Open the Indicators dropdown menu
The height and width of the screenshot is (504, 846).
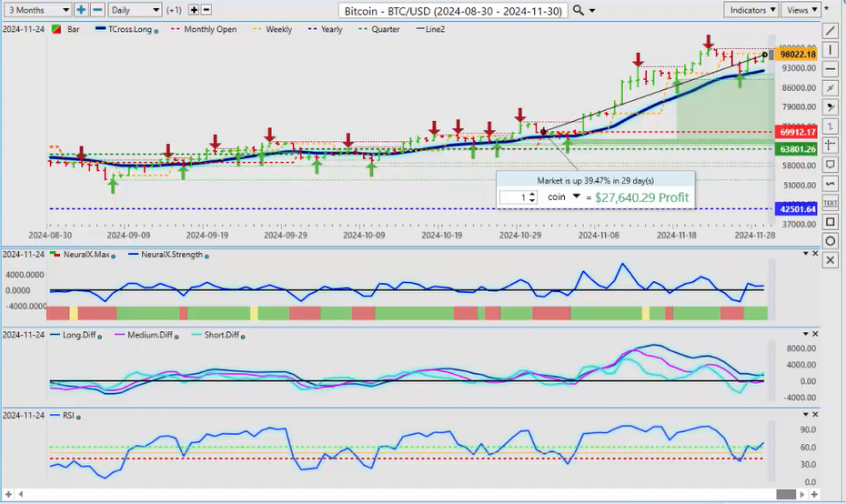click(x=751, y=10)
